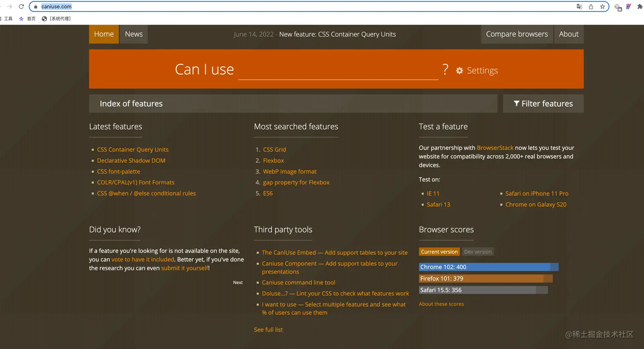Open Flexbox feature link
The height and width of the screenshot is (349, 644).
[273, 160]
